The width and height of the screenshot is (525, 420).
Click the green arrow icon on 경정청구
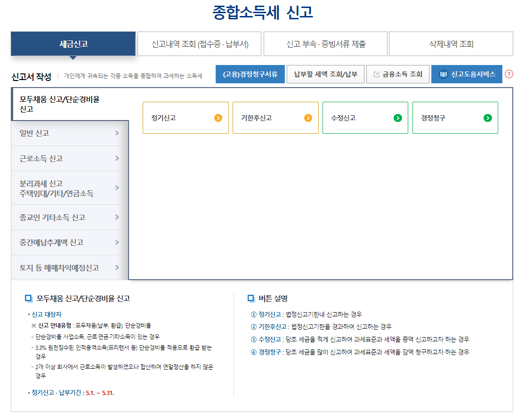click(x=488, y=118)
